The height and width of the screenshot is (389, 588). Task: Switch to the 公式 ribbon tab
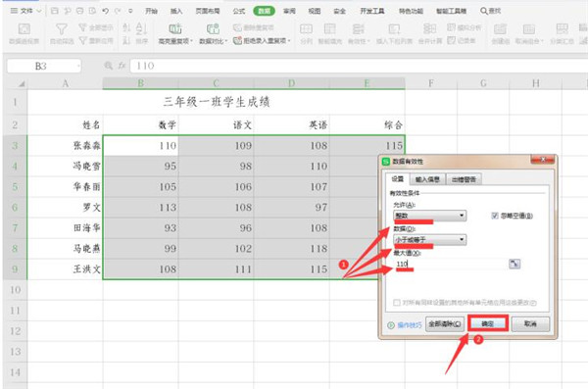pos(239,11)
